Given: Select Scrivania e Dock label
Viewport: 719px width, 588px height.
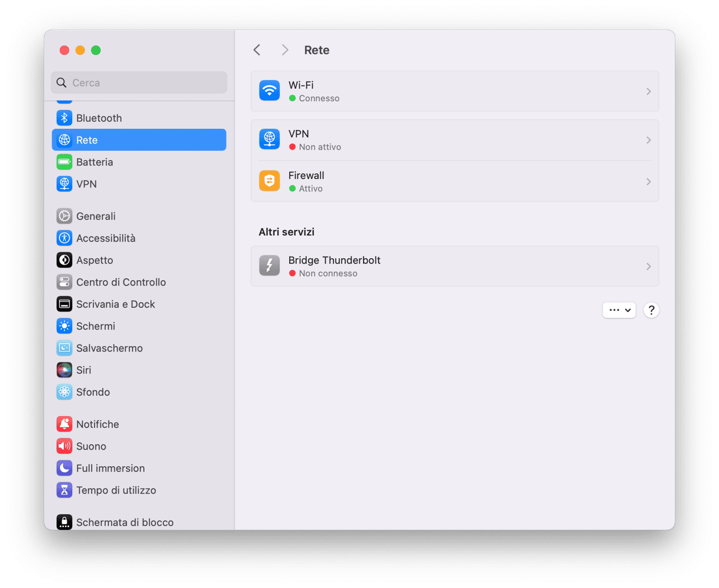Looking at the screenshot, I should 115,304.
